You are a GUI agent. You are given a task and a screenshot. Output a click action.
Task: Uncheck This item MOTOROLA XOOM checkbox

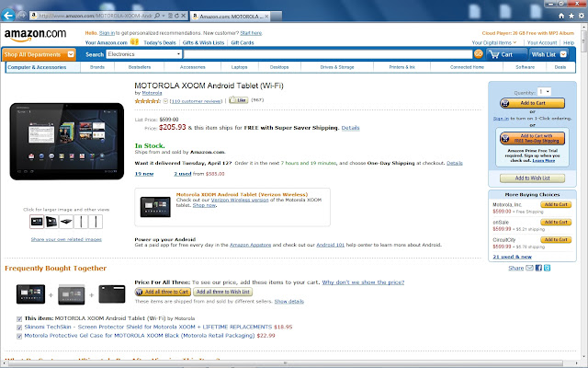[x=19, y=319]
